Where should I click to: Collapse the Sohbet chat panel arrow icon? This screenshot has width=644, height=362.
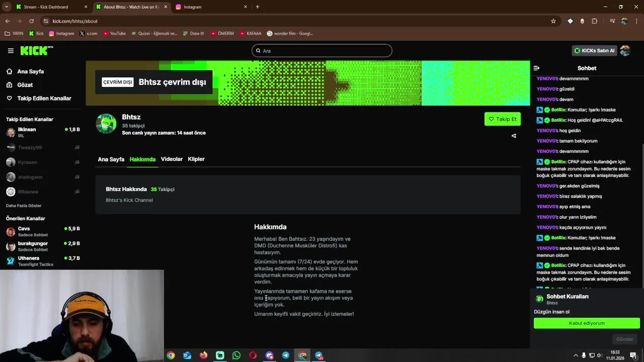click(x=536, y=68)
